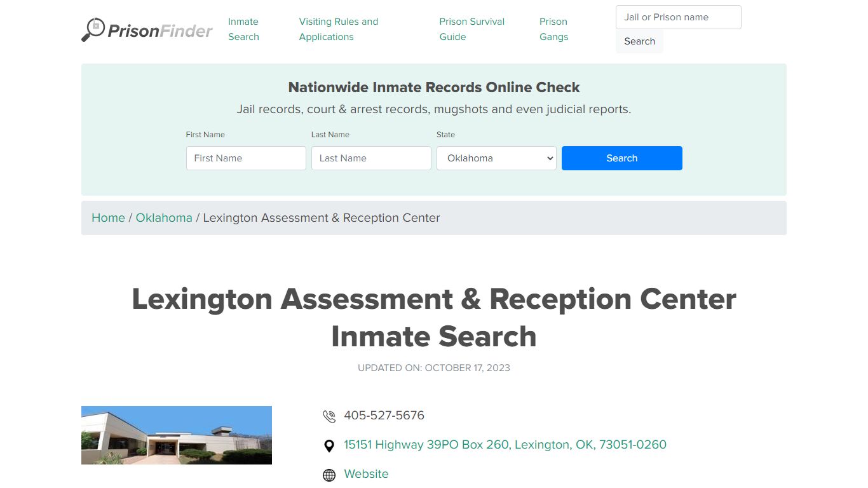Go to Prison Survival Guide
The image size is (868, 488).
click(472, 29)
